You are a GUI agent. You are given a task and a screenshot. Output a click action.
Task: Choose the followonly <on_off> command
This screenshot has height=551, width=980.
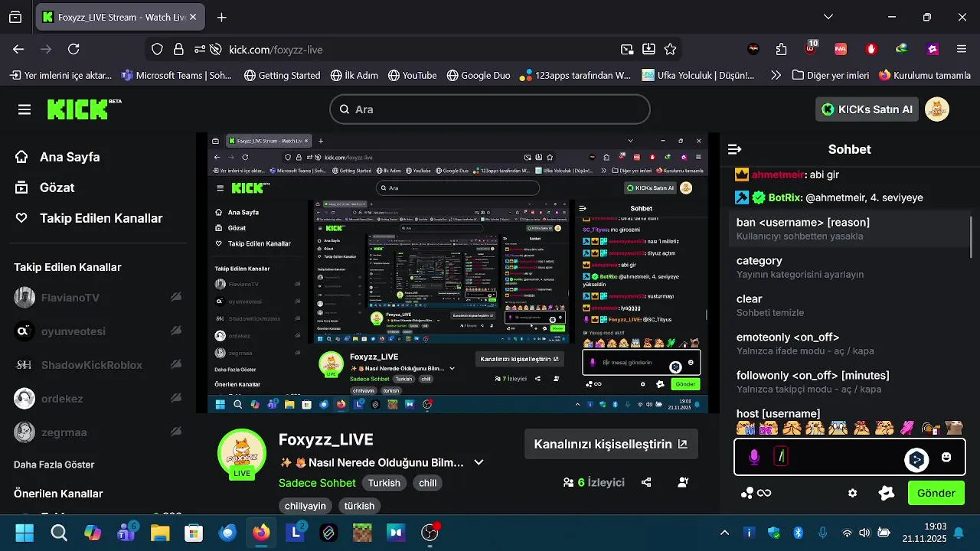850,382
